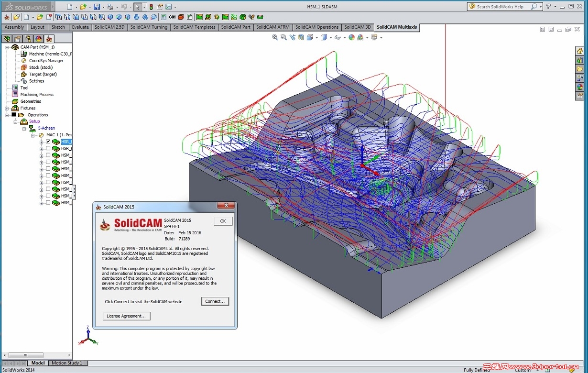Click the Search SolidWorks Help field
Image resolution: width=588 pixels, height=373 pixels.
pos(500,7)
